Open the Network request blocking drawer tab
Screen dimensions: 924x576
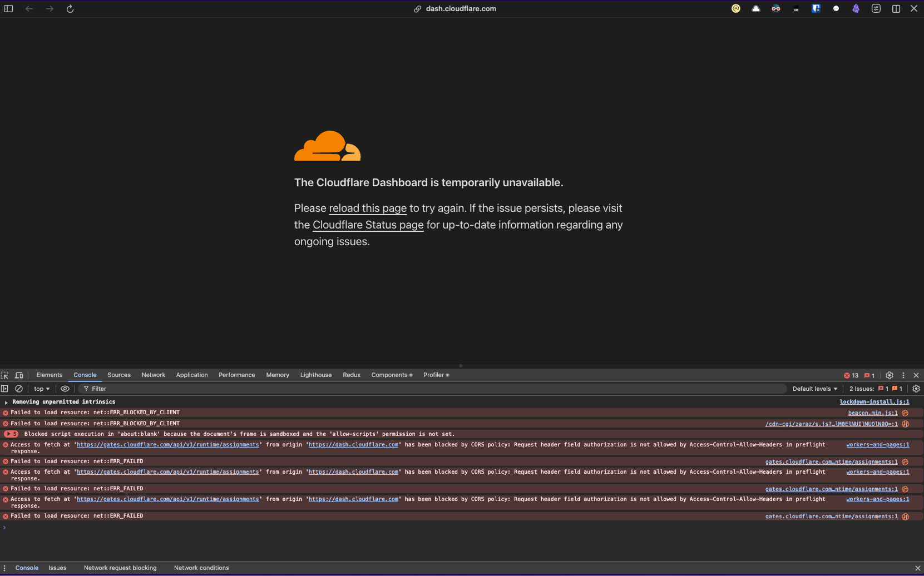click(120, 568)
